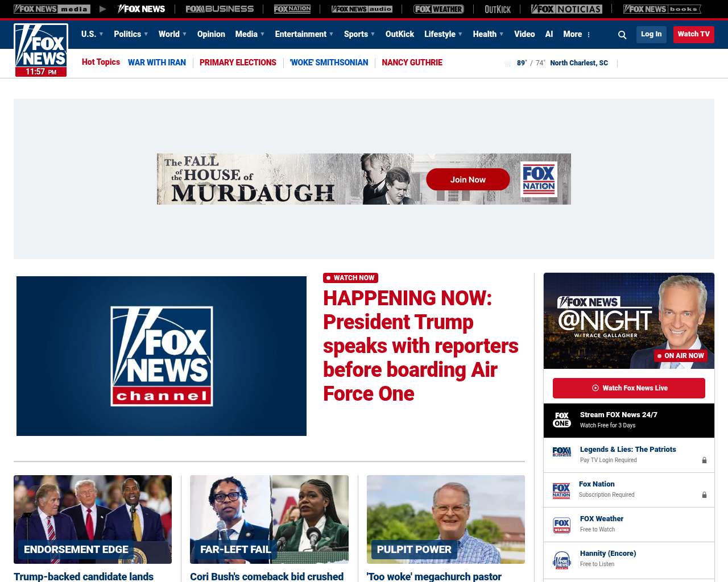Click Fox Business icon beside Legends & Lies
This screenshot has height=582, width=728.
coord(562,452)
